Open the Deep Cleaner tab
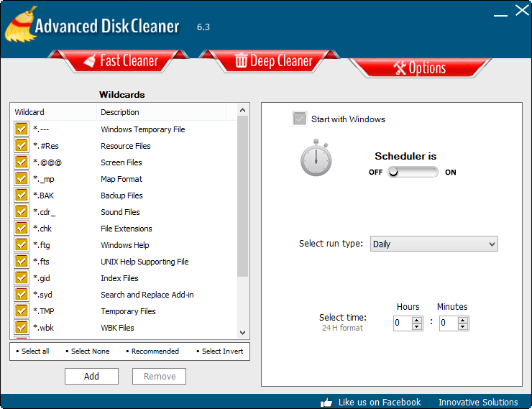The image size is (532, 409). [x=270, y=61]
